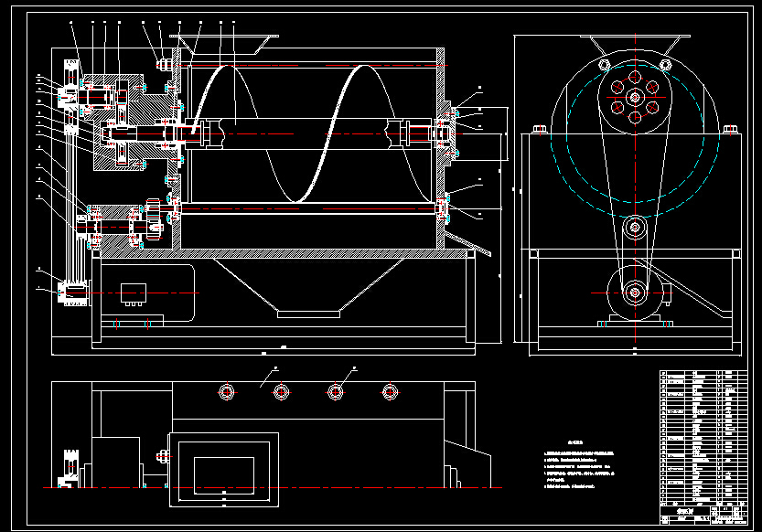This screenshot has height=532, width=762.
Task: Click the motor terminal box in front view
Action: pos(134,293)
